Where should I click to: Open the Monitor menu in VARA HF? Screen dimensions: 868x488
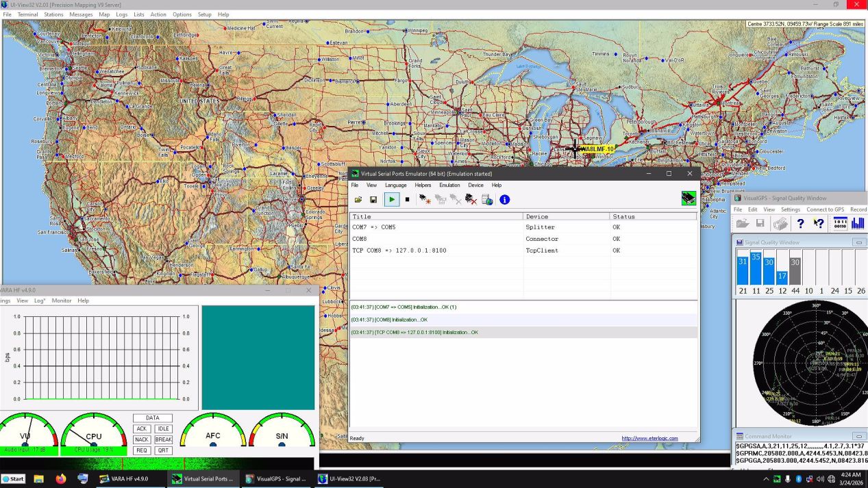tap(61, 300)
